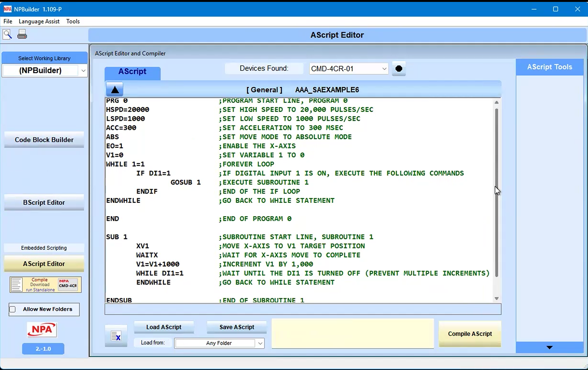Screen dimensions: 588x370
Task: Click the Embedded Scripting label
Action: tap(44, 248)
